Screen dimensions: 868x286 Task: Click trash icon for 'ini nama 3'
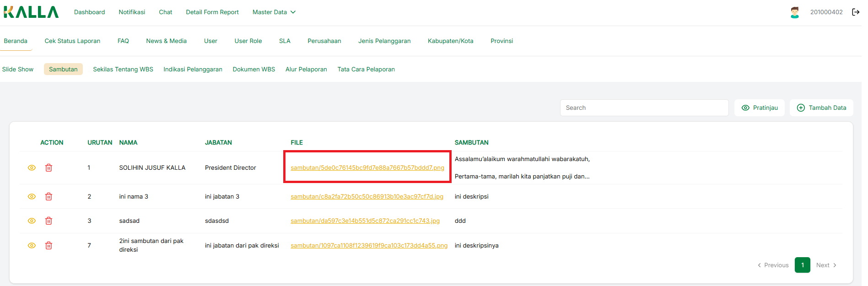[x=49, y=197]
